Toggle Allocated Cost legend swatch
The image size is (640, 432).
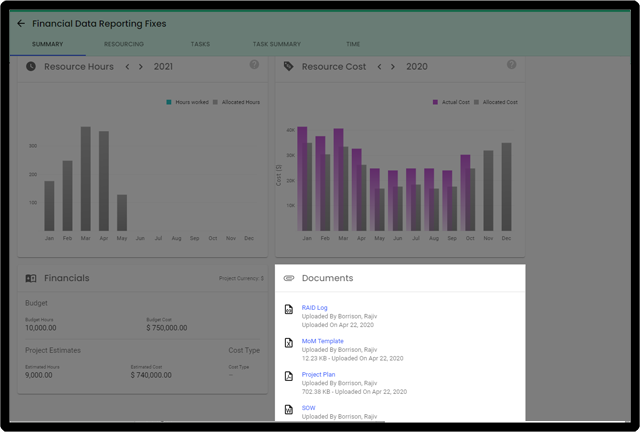(476, 102)
